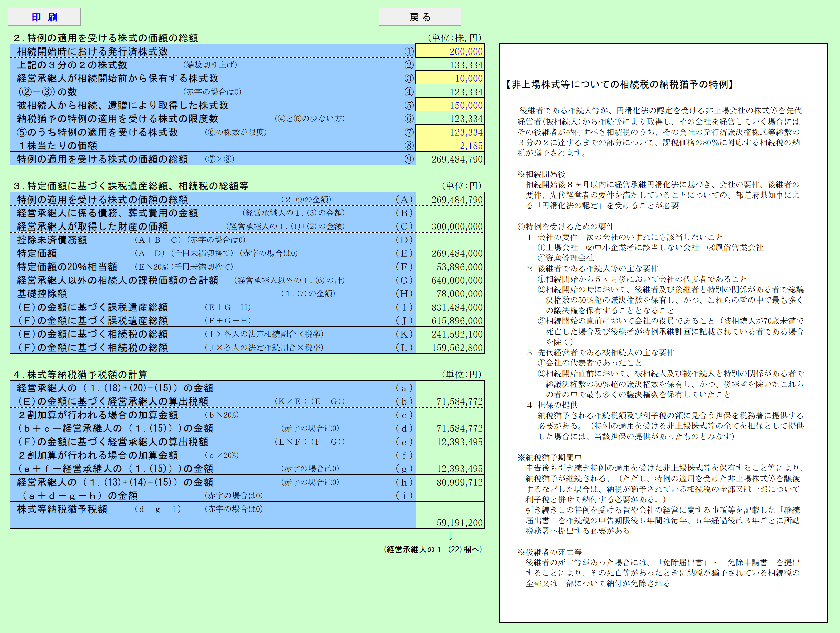Click label 特定価額の20%相当額
The image size is (840, 633).
(x=67, y=267)
